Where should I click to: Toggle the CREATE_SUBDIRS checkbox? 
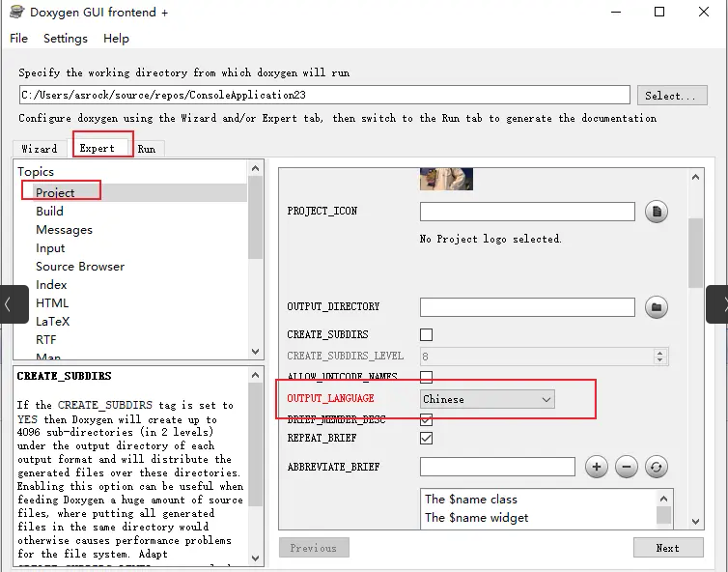coord(426,334)
